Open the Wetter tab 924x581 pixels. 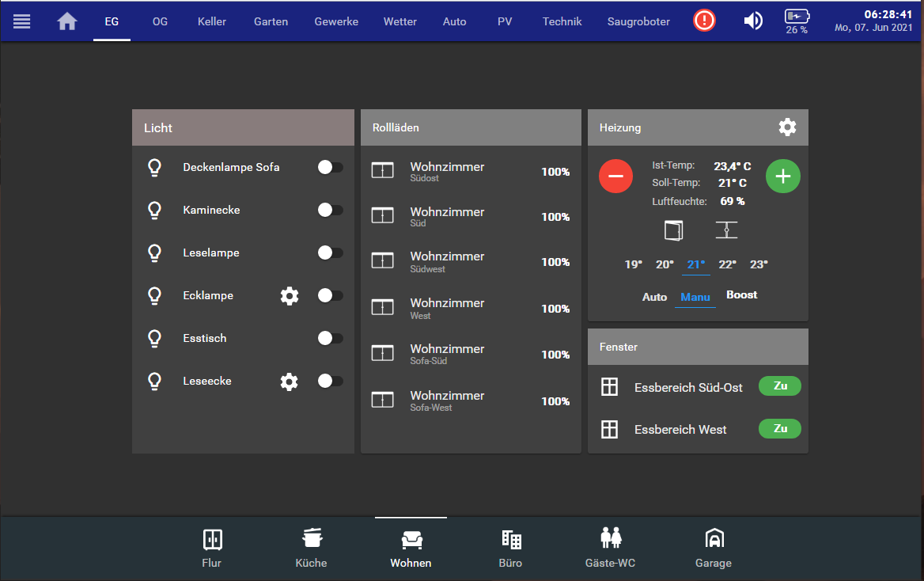click(400, 21)
